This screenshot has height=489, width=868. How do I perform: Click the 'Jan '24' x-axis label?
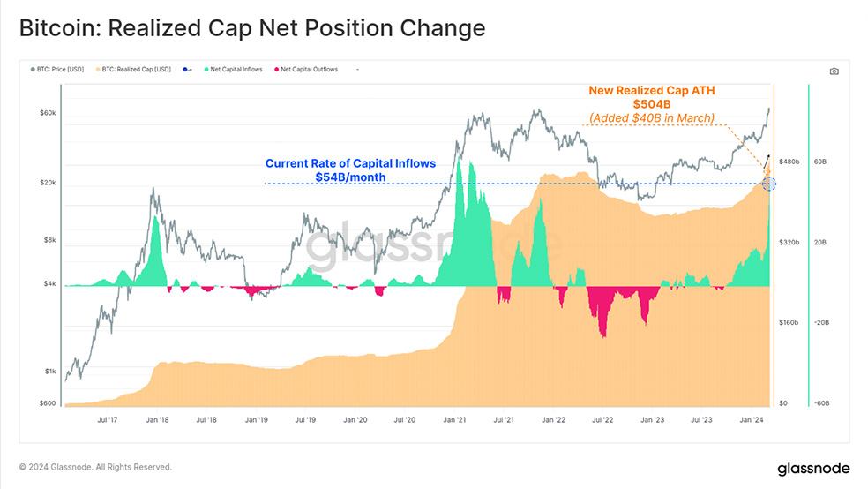point(752,422)
